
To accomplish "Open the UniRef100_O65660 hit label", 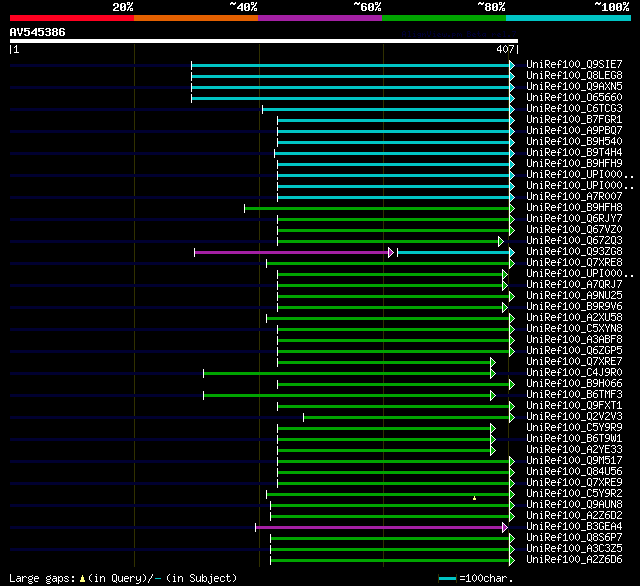I will click(574, 98).
